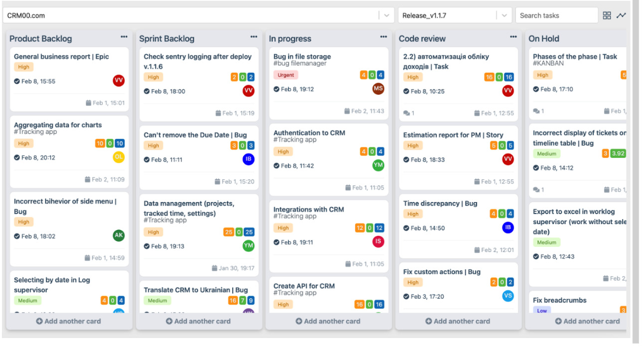Open the analytics chart view icon
644x350 pixels.
[621, 15]
